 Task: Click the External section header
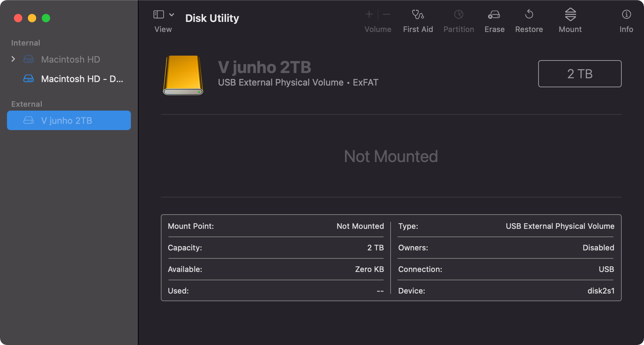click(x=27, y=104)
